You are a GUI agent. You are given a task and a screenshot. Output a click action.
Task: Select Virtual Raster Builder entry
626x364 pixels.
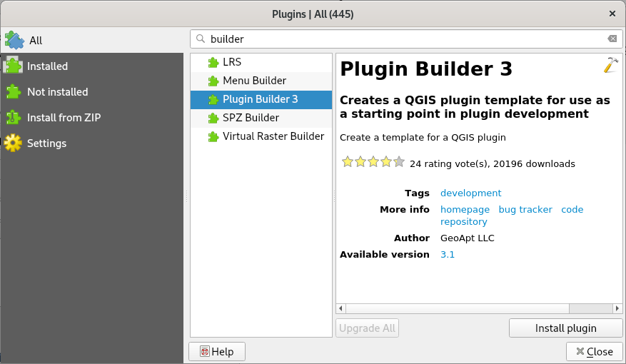point(261,136)
